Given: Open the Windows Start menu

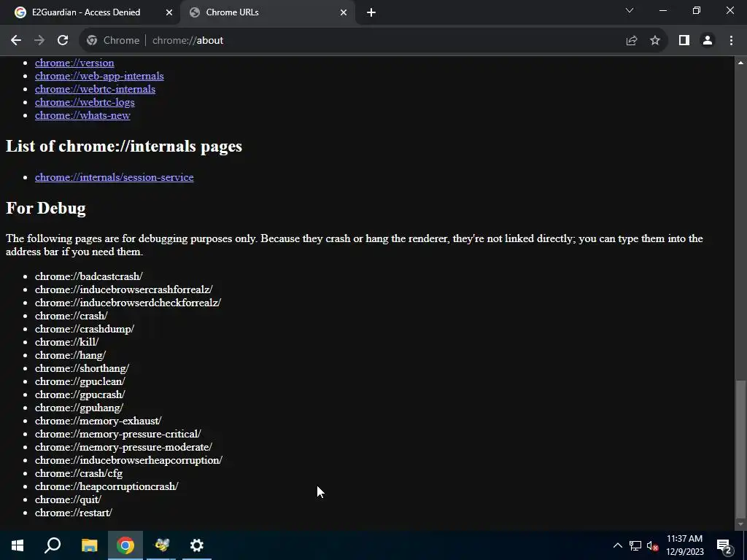Looking at the screenshot, I should tap(18, 545).
